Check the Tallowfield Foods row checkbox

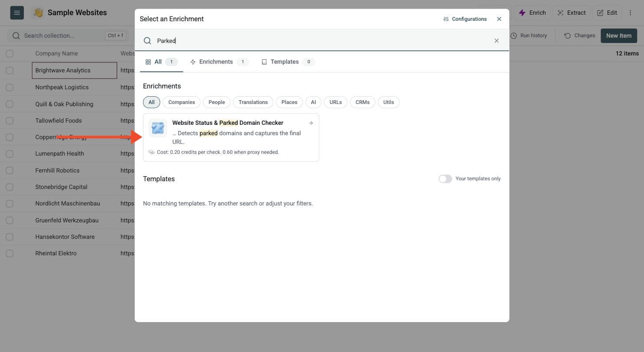click(10, 121)
